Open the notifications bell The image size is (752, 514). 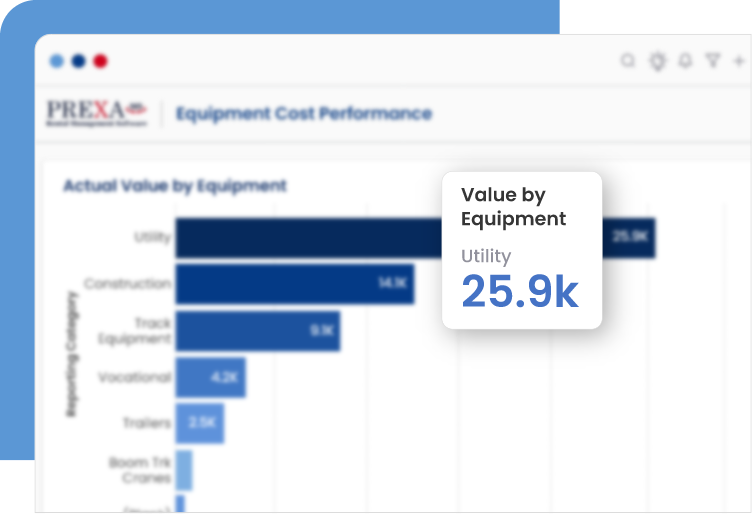pos(685,61)
